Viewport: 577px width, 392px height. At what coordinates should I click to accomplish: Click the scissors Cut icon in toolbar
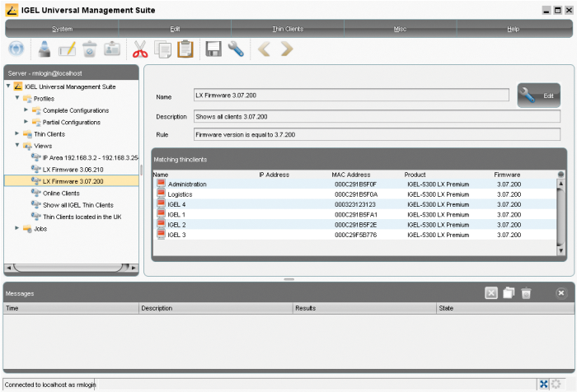click(139, 49)
